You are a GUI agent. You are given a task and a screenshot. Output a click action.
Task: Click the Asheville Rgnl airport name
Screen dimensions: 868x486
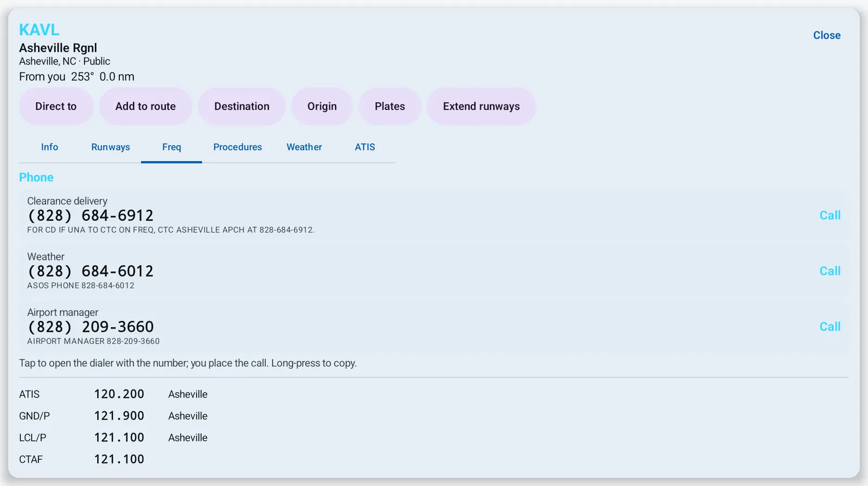pos(58,48)
